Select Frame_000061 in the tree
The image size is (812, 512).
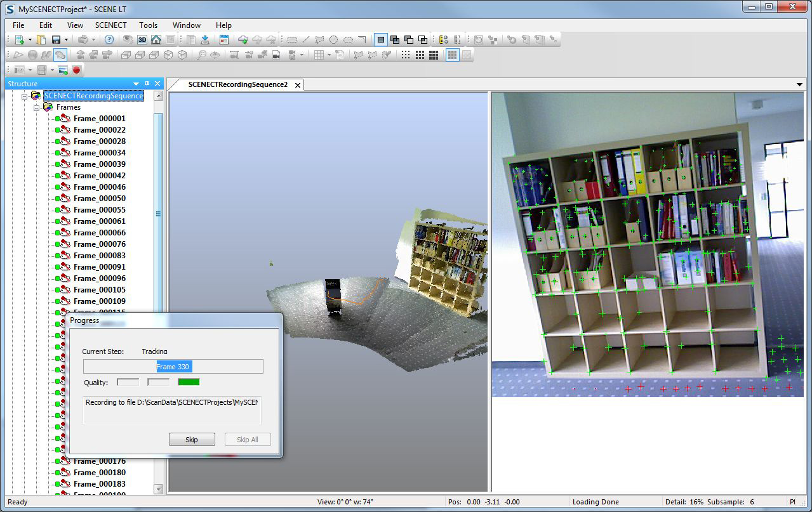(x=99, y=221)
